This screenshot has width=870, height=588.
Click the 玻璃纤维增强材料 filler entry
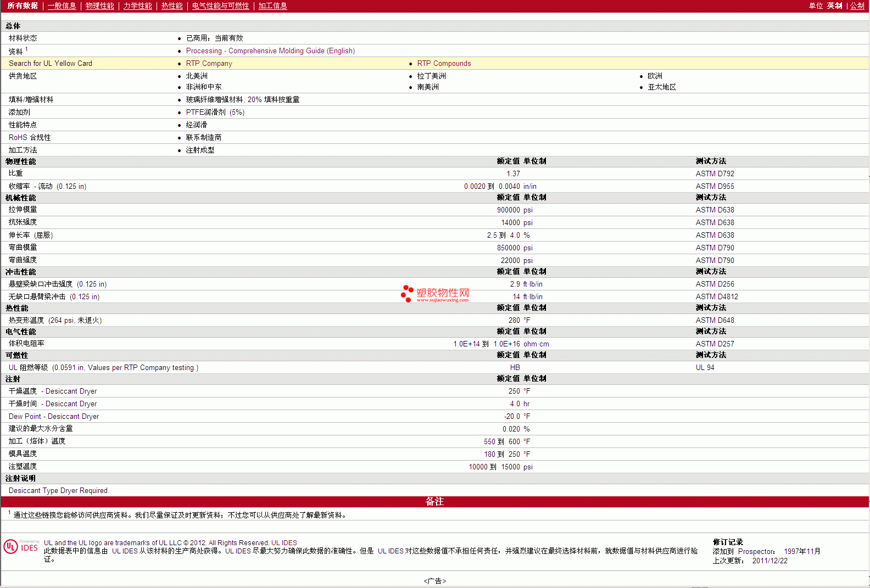click(242, 99)
